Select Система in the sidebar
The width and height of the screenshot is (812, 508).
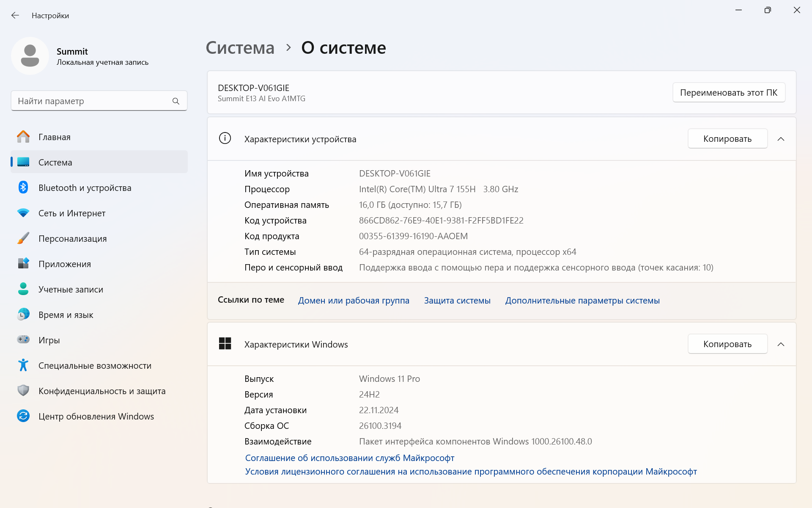pyautogui.click(x=99, y=162)
